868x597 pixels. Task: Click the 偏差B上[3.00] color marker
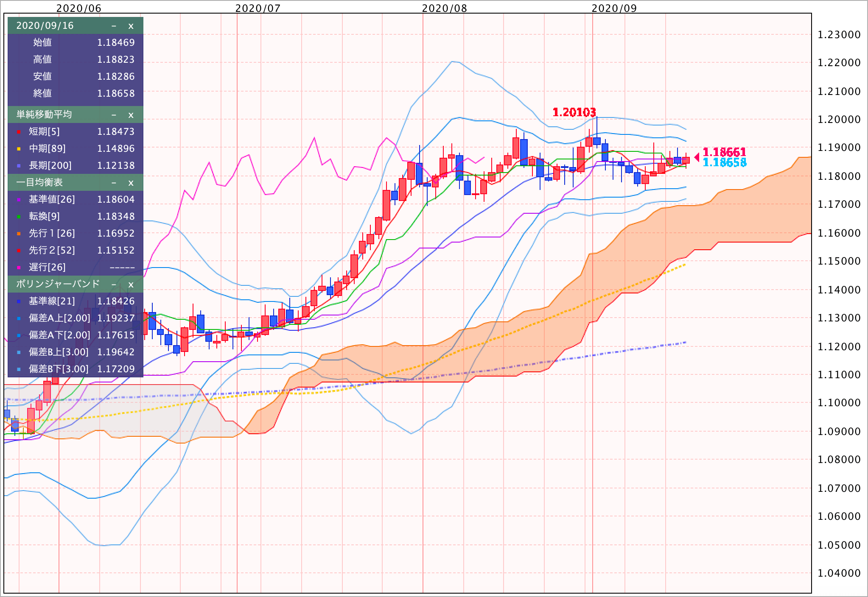coord(19,353)
